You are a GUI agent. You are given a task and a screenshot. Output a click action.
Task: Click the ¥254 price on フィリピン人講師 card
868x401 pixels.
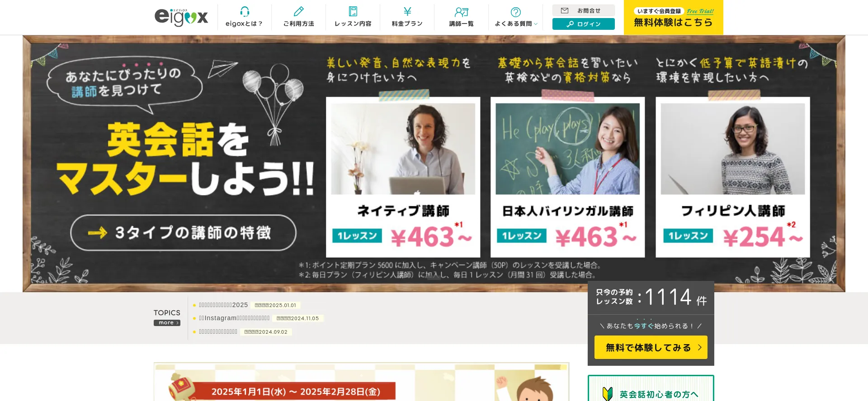coord(763,237)
